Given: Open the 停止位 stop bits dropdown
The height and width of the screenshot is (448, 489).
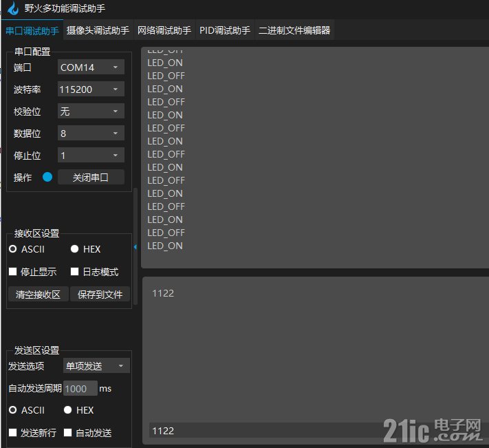Looking at the screenshot, I should coord(91,155).
